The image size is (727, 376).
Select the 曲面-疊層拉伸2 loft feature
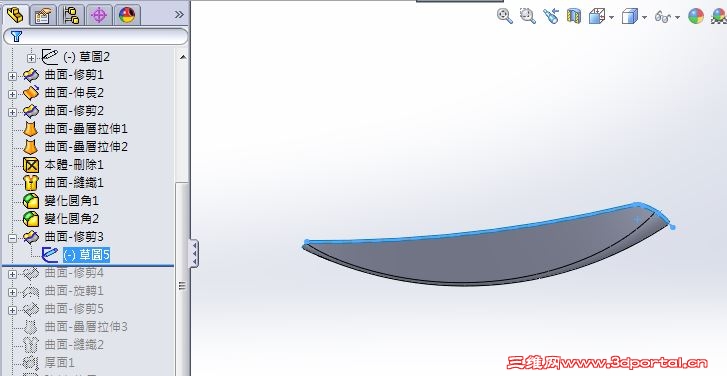pos(86,147)
